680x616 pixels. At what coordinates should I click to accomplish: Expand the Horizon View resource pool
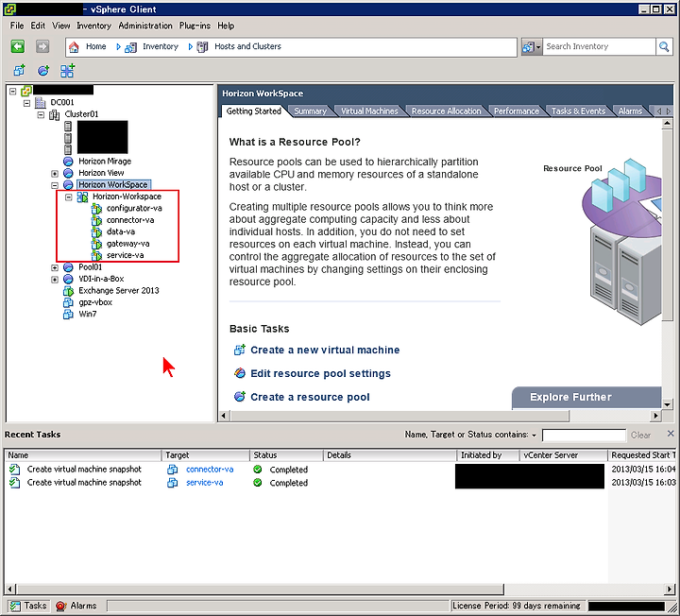click(x=55, y=174)
